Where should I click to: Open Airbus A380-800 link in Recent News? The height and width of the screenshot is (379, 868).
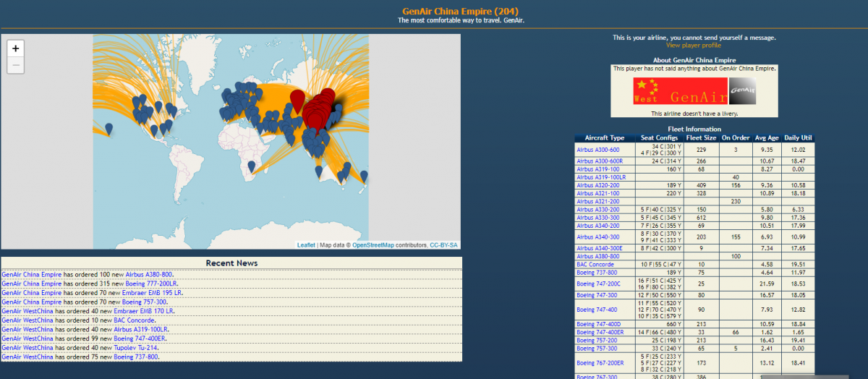tap(150, 275)
